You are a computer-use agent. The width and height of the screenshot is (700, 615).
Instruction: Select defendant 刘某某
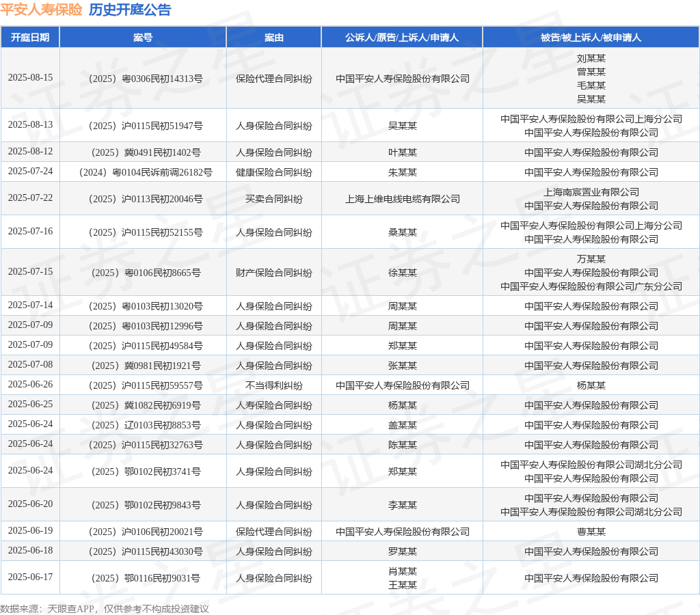pyautogui.click(x=591, y=59)
